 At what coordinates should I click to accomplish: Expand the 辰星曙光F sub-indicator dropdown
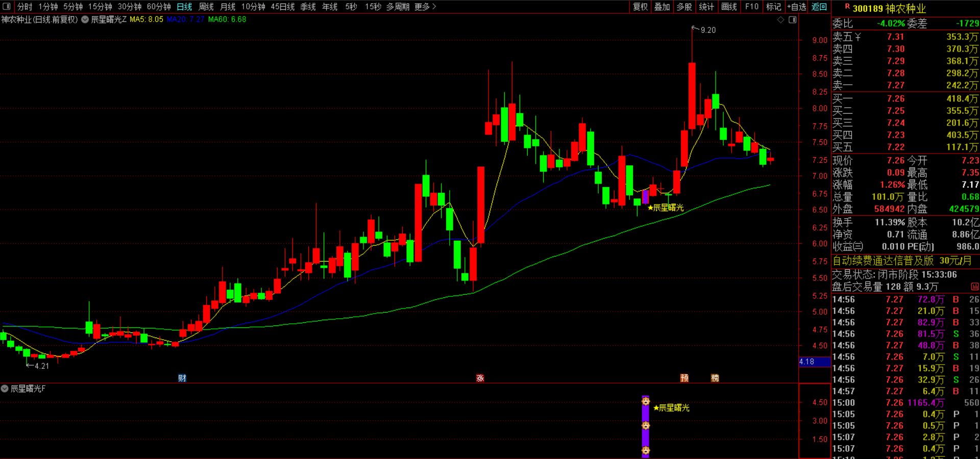5,389
